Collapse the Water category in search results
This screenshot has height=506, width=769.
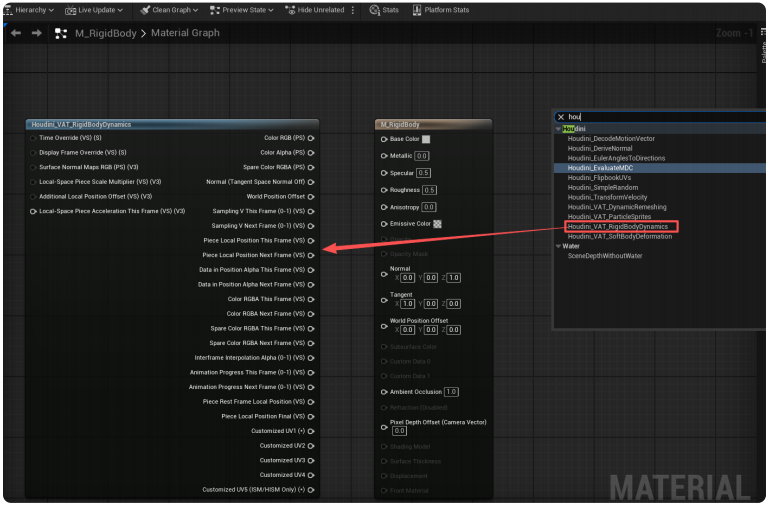click(558, 245)
